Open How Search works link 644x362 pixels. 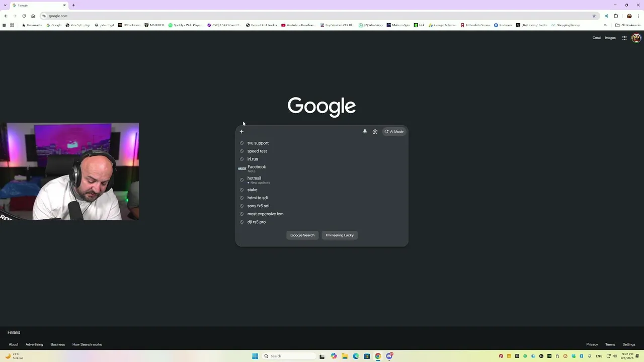87,344
